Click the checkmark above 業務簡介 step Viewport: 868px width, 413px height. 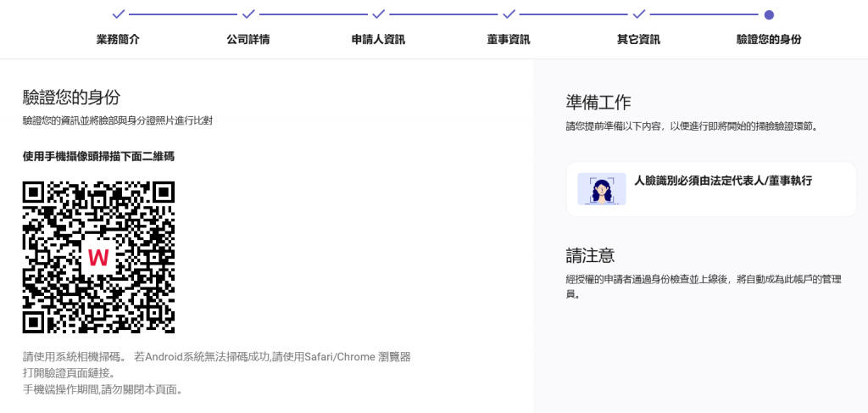118,14
